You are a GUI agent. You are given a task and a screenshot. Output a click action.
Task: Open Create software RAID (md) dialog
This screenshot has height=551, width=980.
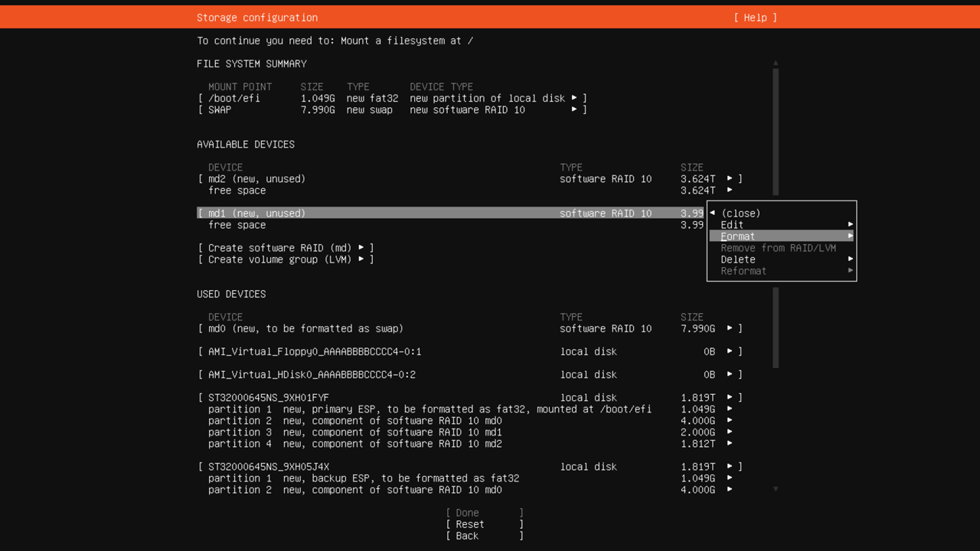pos(286,248)
